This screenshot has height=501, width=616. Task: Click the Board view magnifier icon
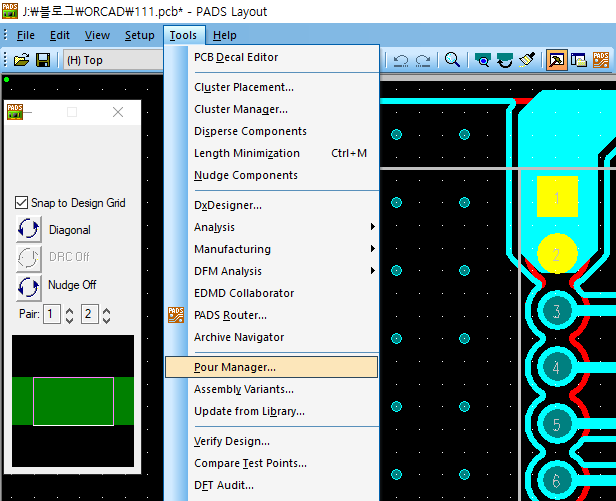point(482,60)
